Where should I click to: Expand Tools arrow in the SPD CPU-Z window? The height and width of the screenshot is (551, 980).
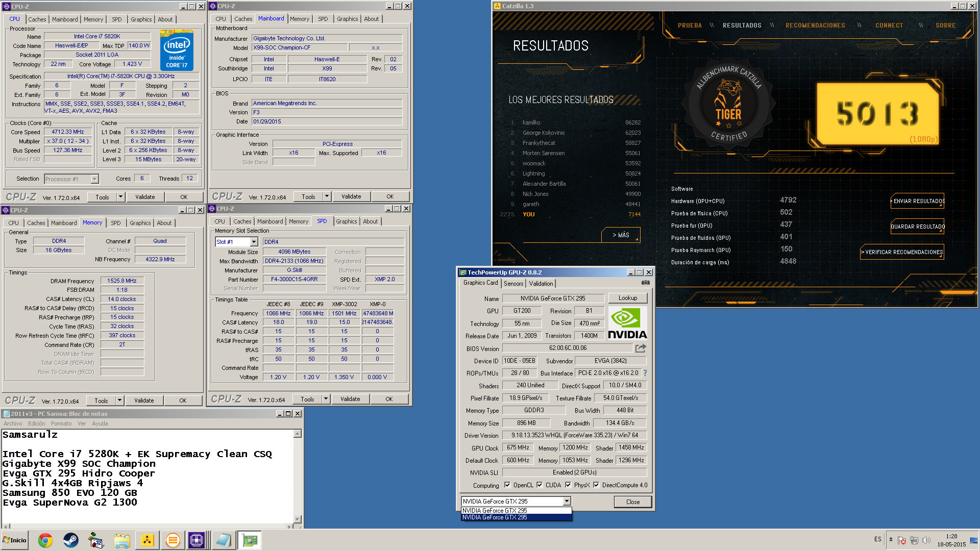tap(326, 399)
